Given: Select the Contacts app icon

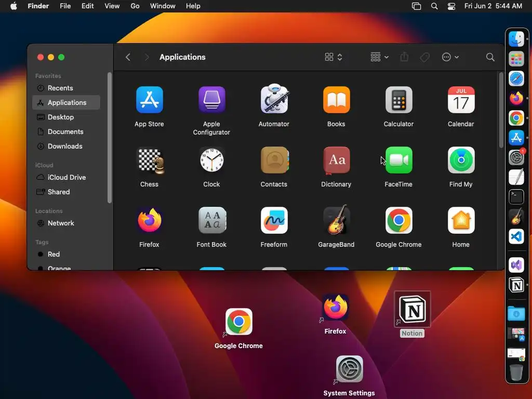Looking at the screenshot, I should (x=274, y=160).
